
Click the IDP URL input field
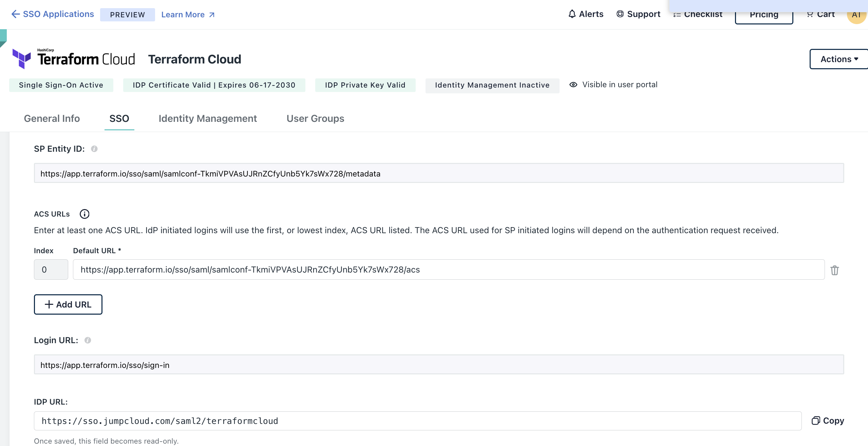coord(417,421)
